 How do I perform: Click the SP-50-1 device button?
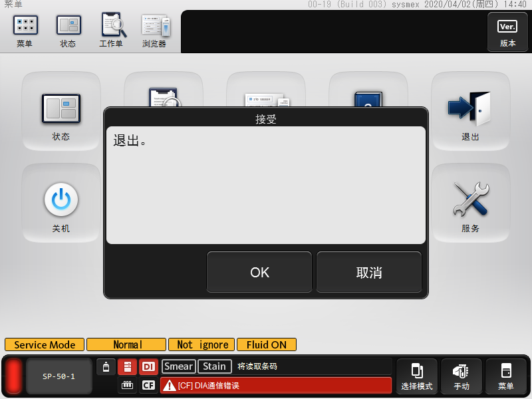pos(59,376)
